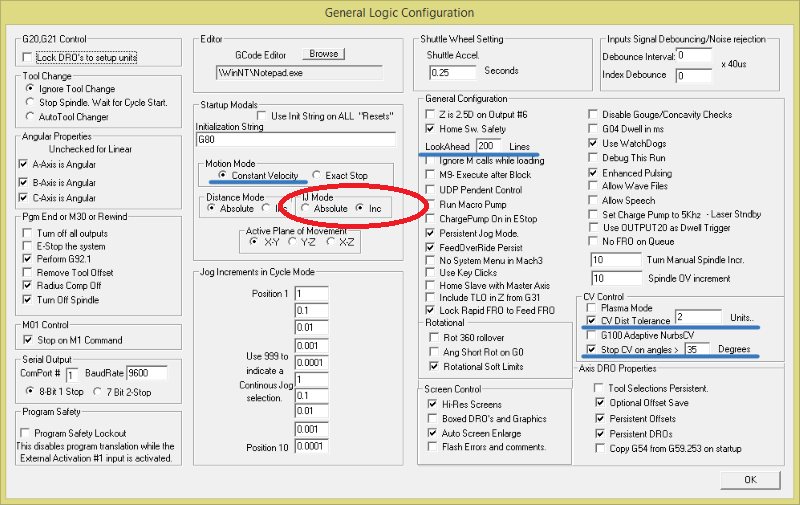
Task: Enable M9 Execute after Block
Action: click(x=430, y=174)
